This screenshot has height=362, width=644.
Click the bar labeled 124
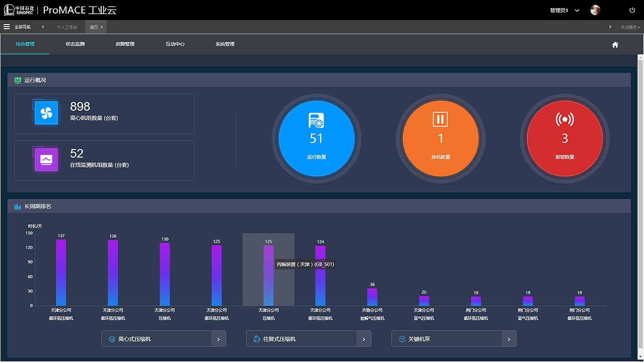(x=320, y=276)
